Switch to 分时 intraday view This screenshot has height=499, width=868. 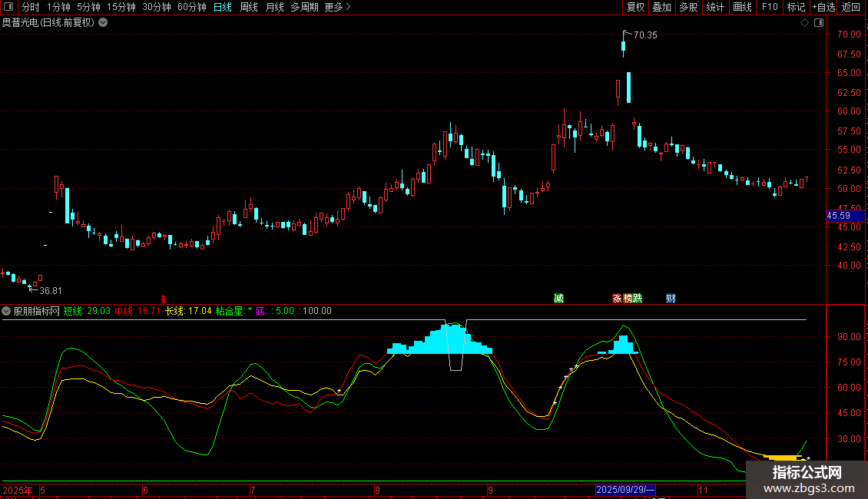(31, 7)
